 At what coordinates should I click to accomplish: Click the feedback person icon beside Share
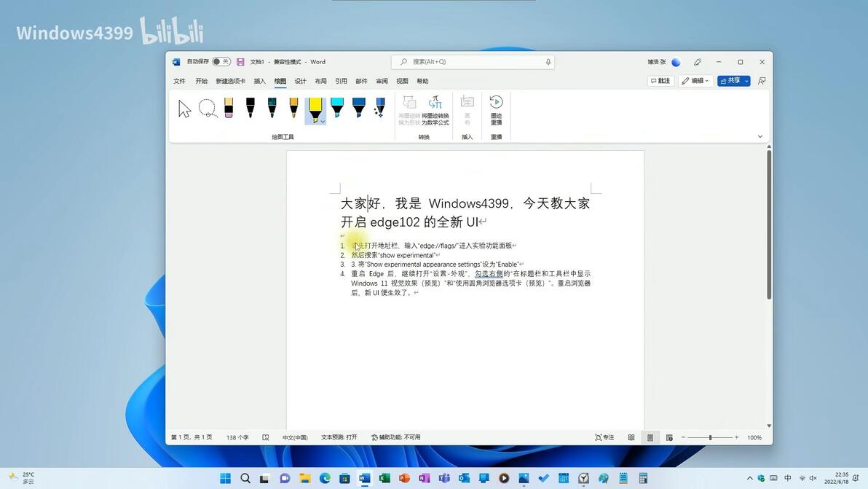(762, 81)
